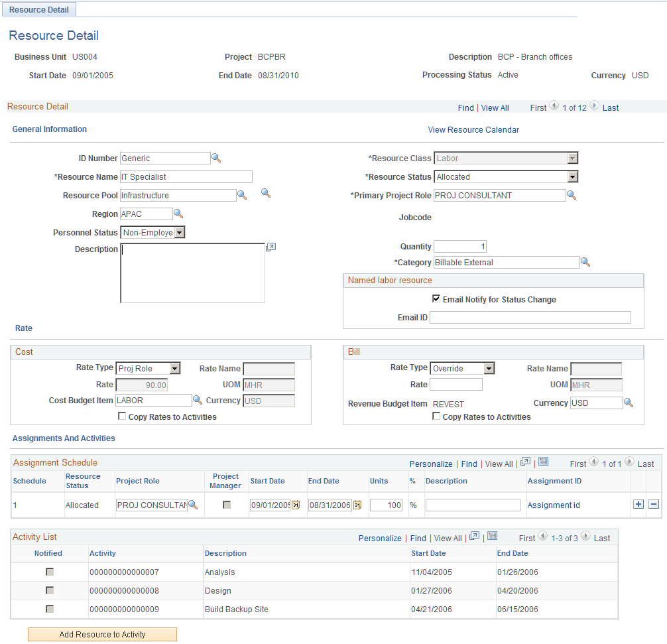Viewport: 667px width, 644px height.
Task: Add a new Assignment Schedule row
Action: coord(638,504)
